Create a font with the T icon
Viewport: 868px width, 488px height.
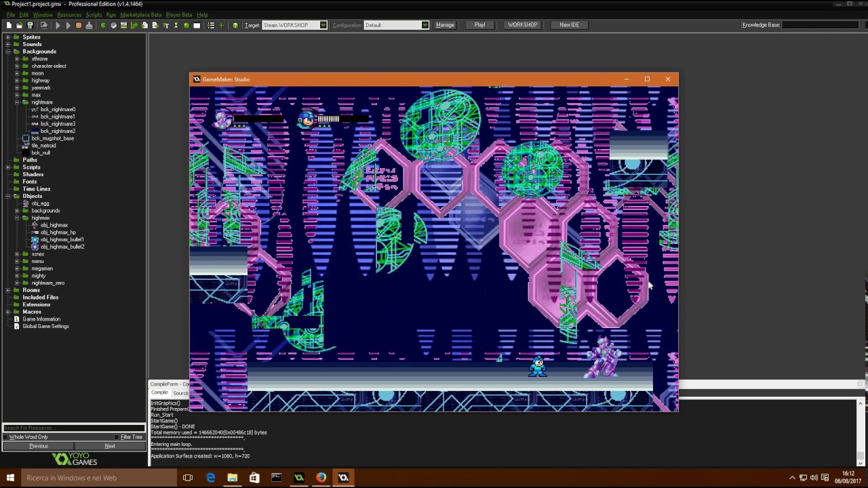(165, 25)
